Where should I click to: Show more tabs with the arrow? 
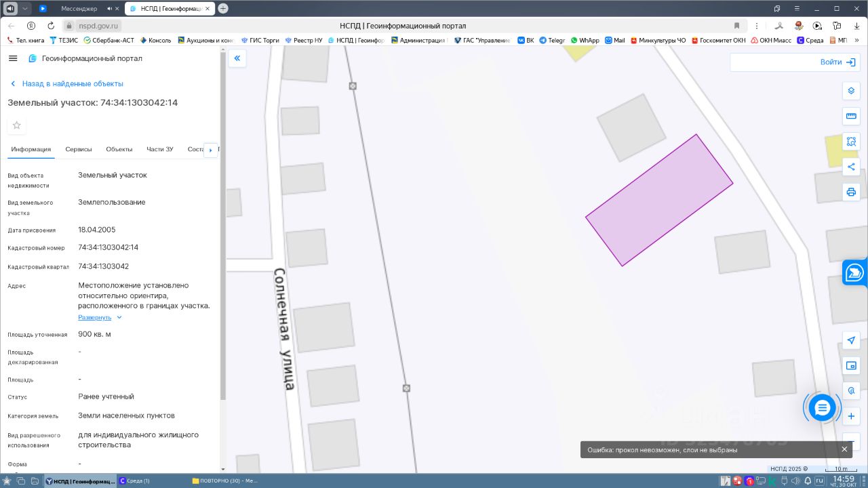tap(210, 150)
